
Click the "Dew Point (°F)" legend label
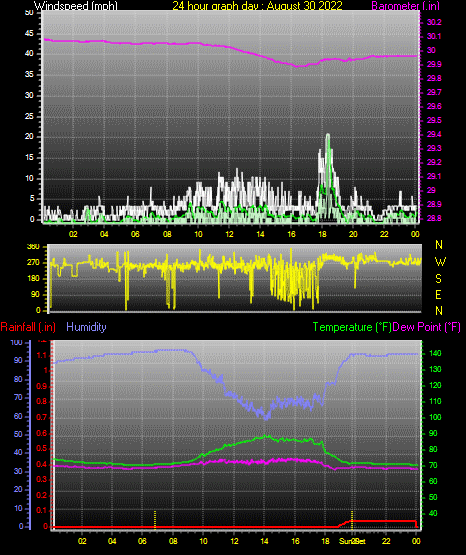pos(426,327)
